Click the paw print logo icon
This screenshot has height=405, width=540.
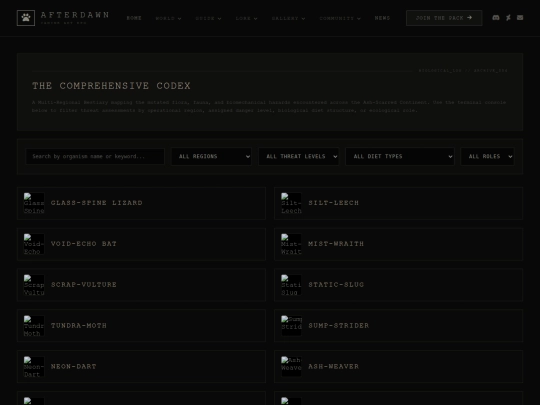pos(26,18)
